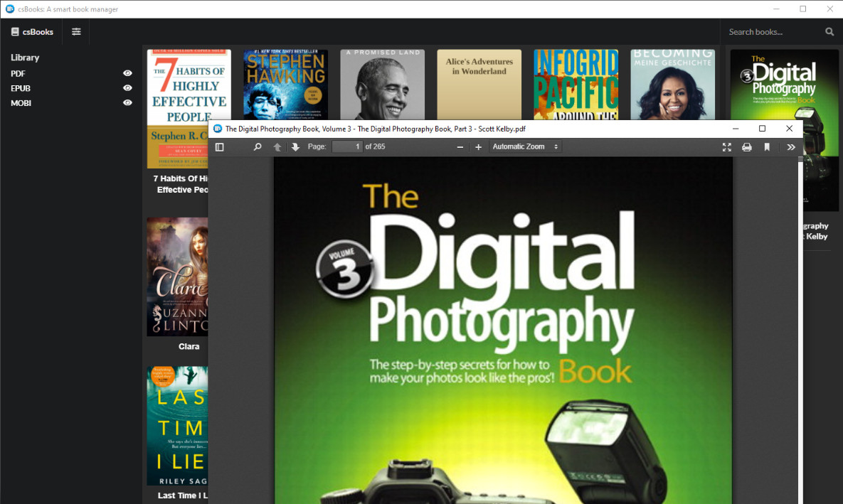Go to previous page arrow
Screen dimensions: 843x504
click(277, 146)
